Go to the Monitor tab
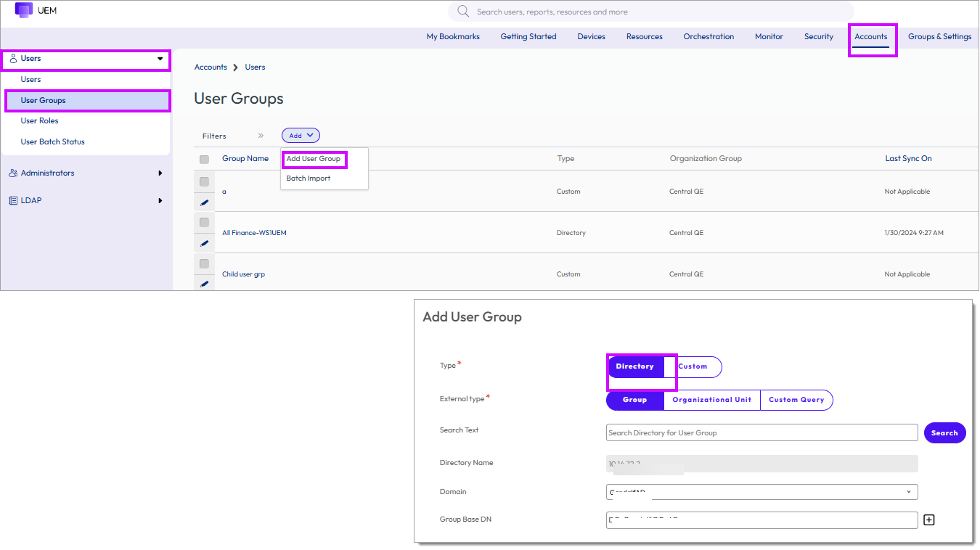Viewport: 980px width, 550px height. tap(769, 37)
